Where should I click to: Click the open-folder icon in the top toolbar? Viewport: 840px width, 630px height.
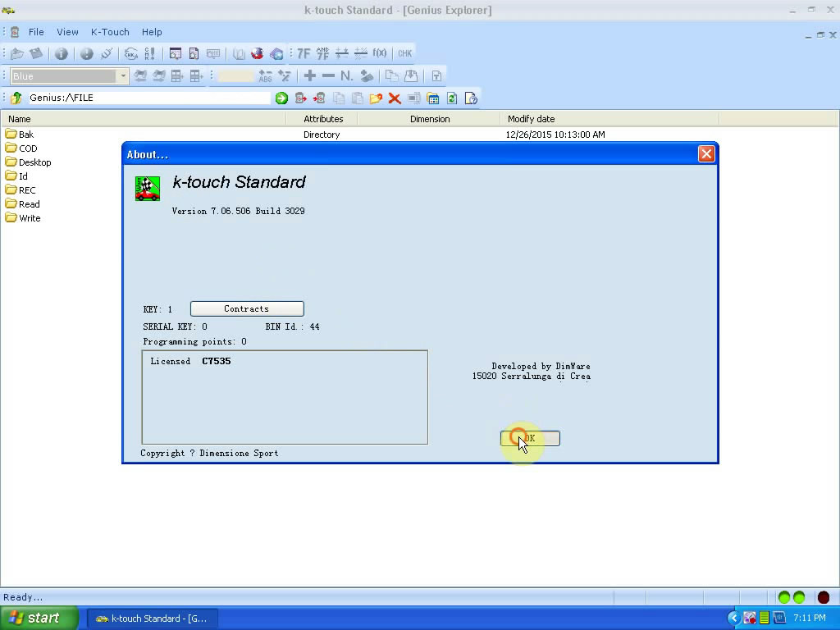click(x=17, y=53)
